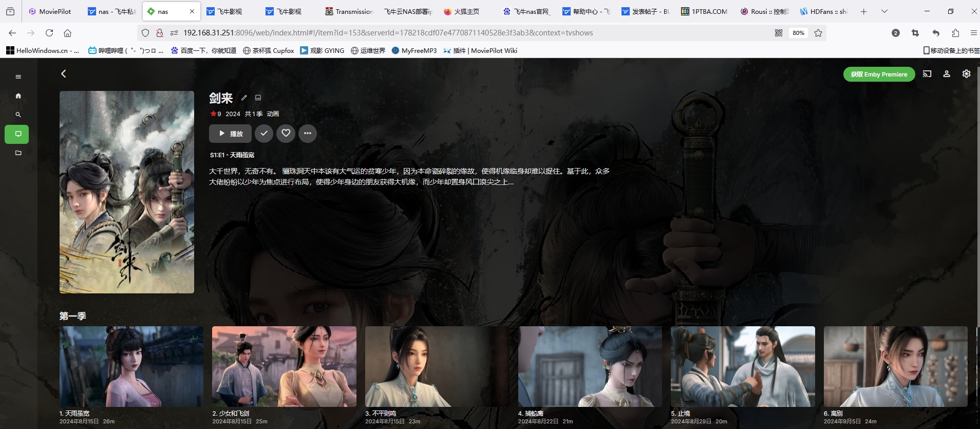Image resolution: width=980 pixels, height=429 pixels.
Task: Open Emby search from sidebar
Action: [x=18, y=115]
